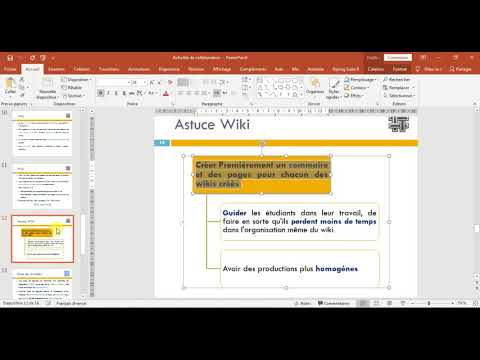Open the Remplissage shape fill dropdown
The image size is (480, 360).
click(360, 80)
